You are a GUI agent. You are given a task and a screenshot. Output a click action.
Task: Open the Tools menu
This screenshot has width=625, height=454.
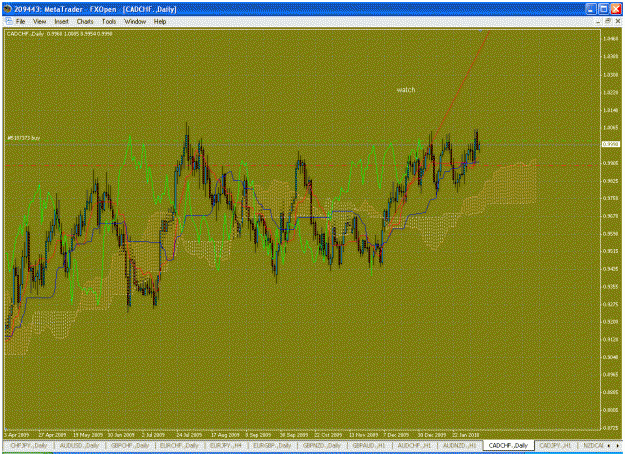coord(109,22)
